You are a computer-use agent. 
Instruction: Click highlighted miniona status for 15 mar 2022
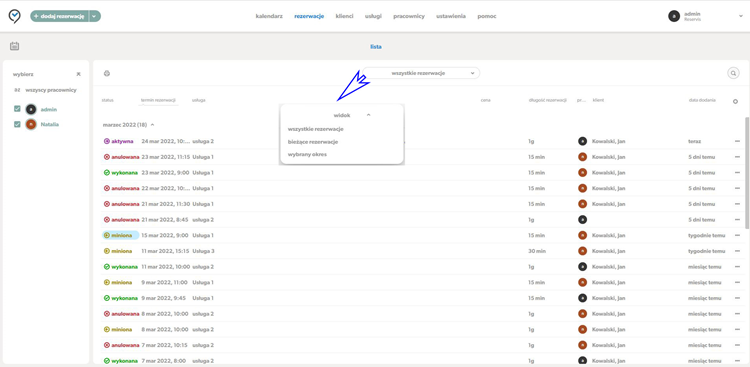pyautogui.click(x=121, y=235)
